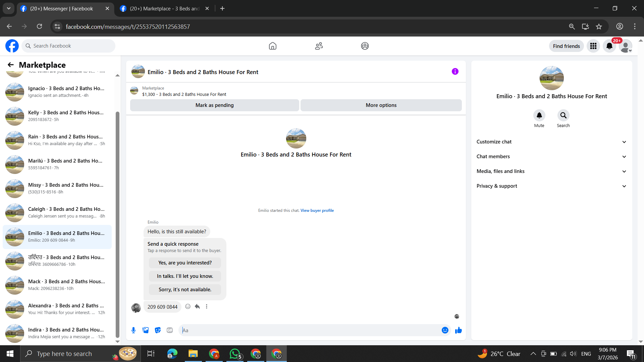This screenshot has height=362, width=644.
Task: Open the Windows Start menu
Action: 10,354
